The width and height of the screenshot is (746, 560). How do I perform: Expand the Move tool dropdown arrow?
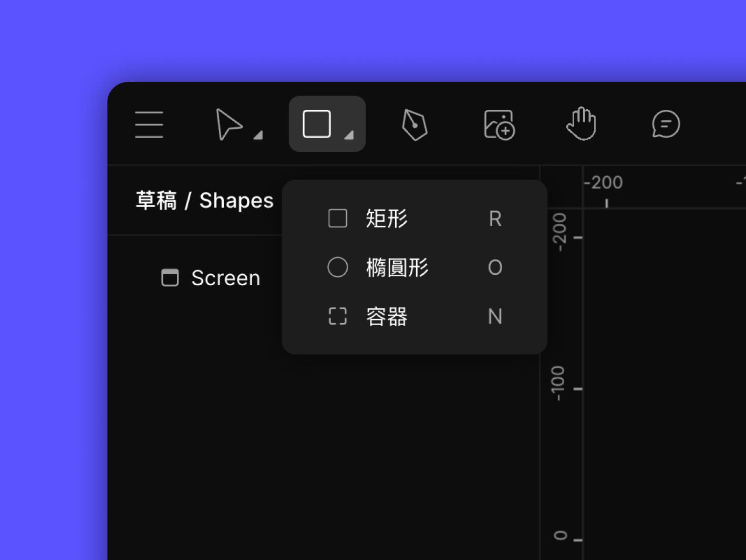point(258,136)
